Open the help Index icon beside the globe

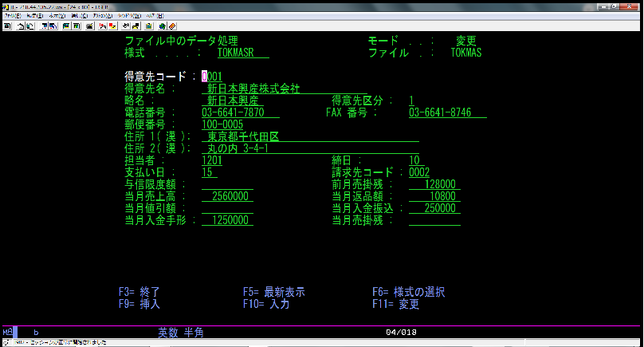click(x=171, y=26)
